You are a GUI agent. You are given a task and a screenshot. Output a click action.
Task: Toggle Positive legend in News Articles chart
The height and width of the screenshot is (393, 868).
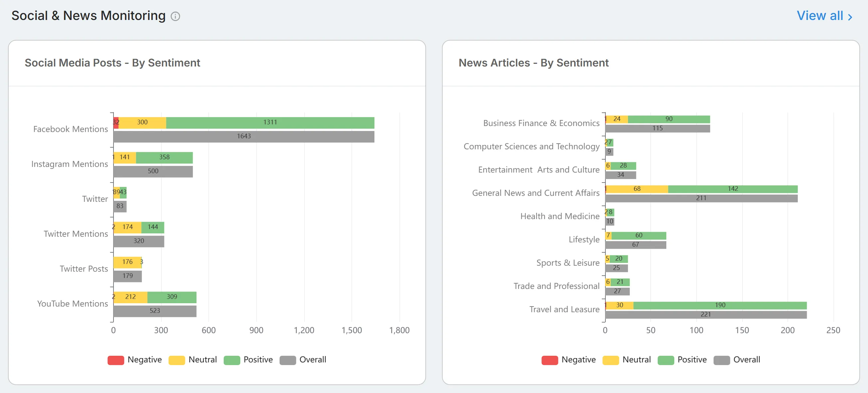pyautogui.click(x=682, y=360)
